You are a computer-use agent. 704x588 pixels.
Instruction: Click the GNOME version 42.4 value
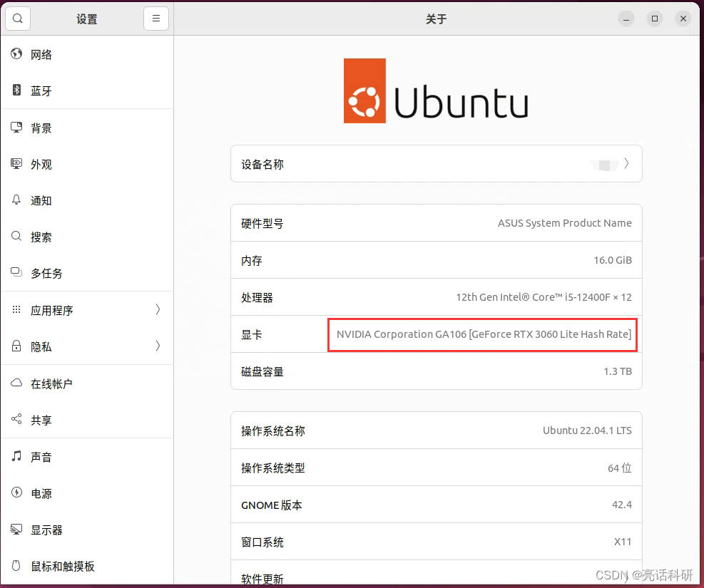622,505
